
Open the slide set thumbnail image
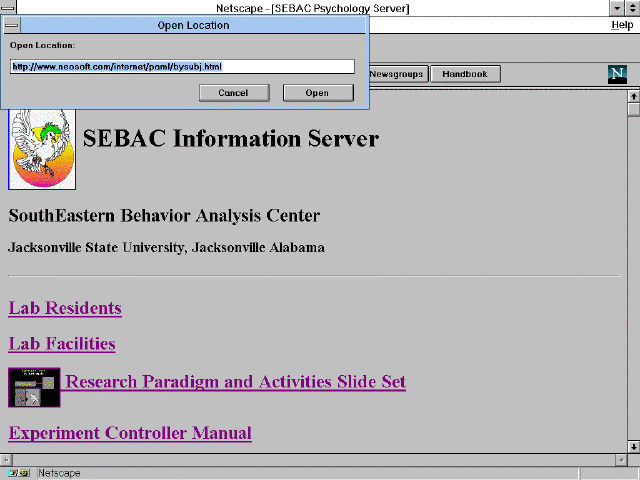coord(34,387)
